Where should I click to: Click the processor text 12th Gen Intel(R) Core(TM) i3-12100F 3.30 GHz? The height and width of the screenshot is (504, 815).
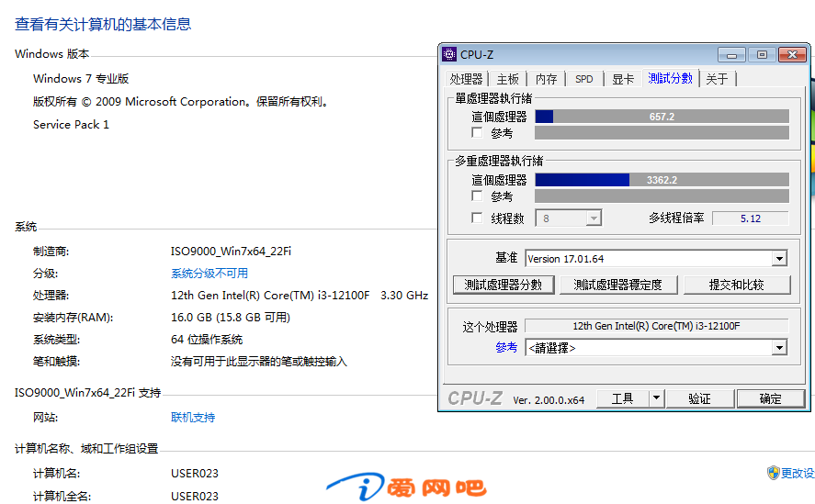[300, 295]
